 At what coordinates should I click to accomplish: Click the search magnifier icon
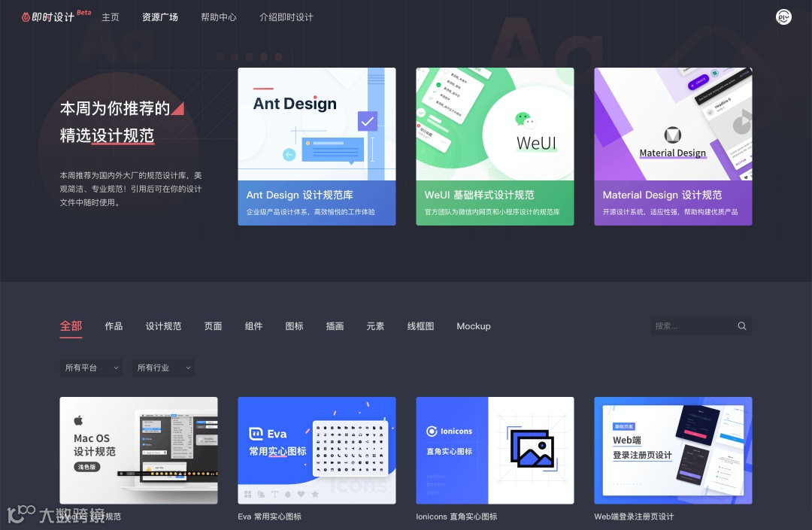tap(741, 326)
